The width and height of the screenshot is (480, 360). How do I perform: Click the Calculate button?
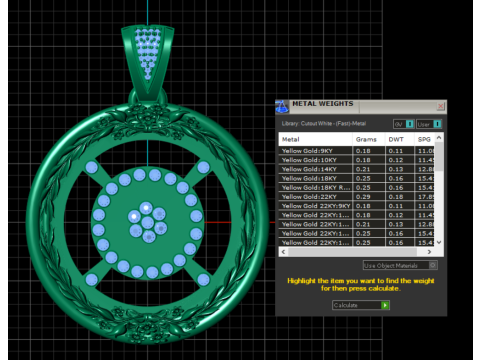pos(361,305)
